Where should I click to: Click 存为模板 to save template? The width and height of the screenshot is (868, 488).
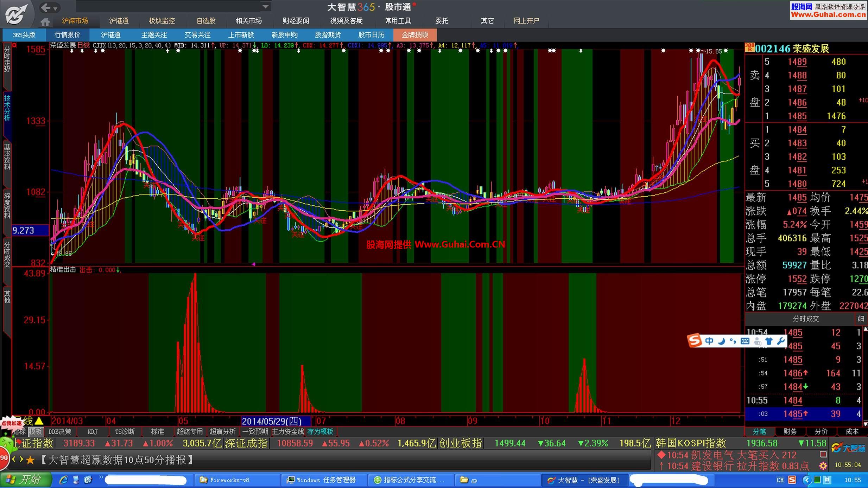[320, 431]
